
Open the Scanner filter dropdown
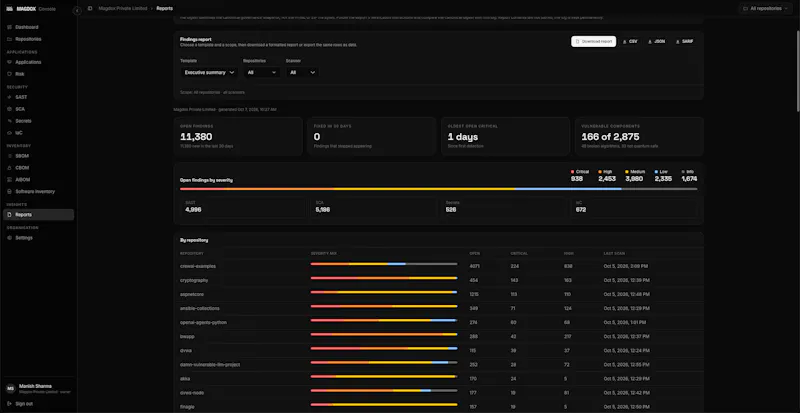(303, 72)
